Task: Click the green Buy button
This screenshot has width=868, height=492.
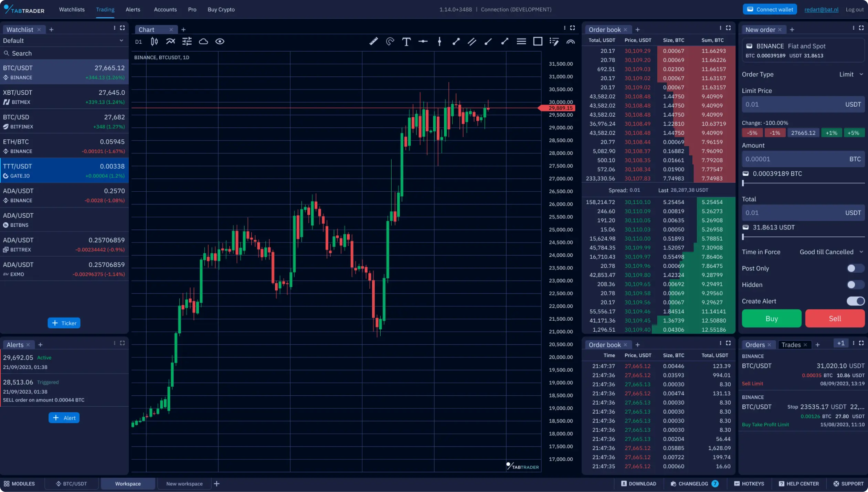Action: tap(771, 319)
